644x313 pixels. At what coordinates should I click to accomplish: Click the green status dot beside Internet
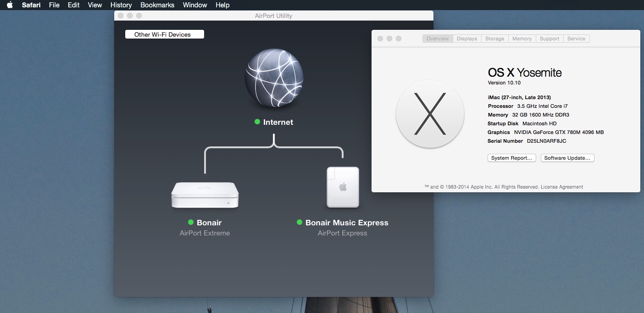click(257, 122)
